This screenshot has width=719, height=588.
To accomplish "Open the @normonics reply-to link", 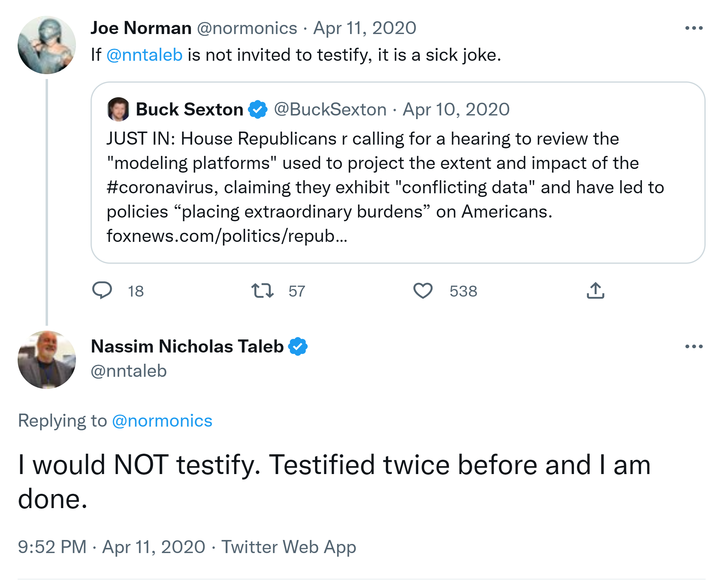I will pos(162,421).
